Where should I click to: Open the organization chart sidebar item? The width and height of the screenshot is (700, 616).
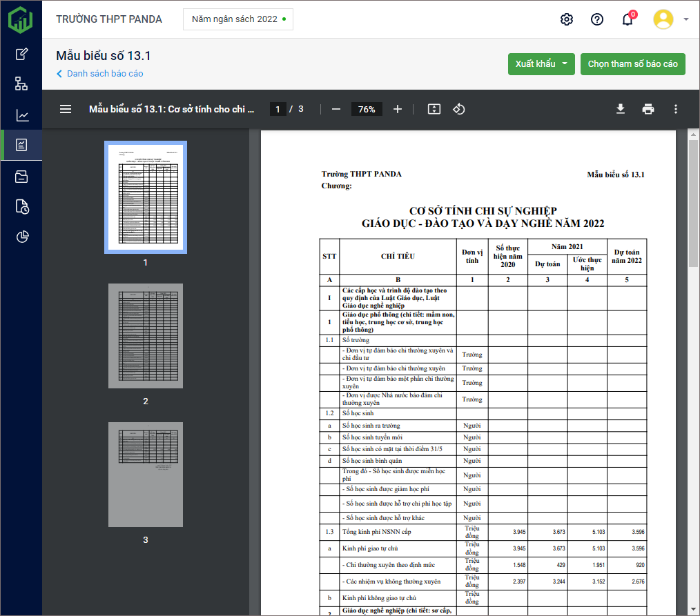pyautogui.click(x=21, y=84)
